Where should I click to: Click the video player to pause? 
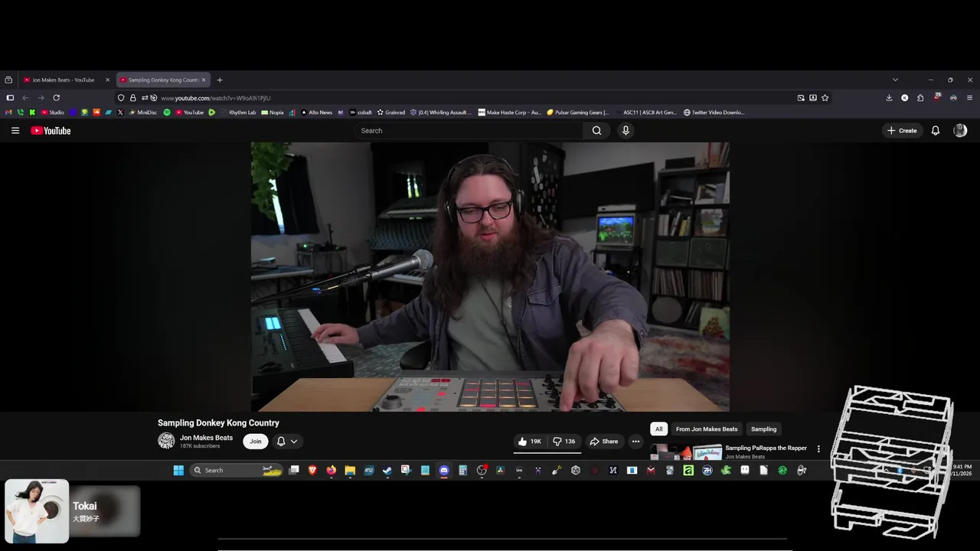(490, 277)
